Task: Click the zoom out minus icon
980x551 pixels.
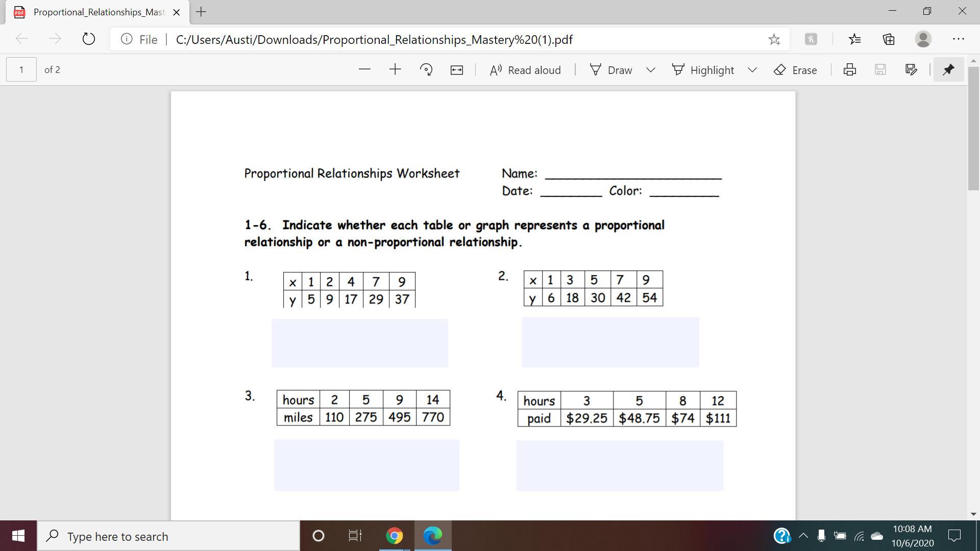Action: [364, 70]
